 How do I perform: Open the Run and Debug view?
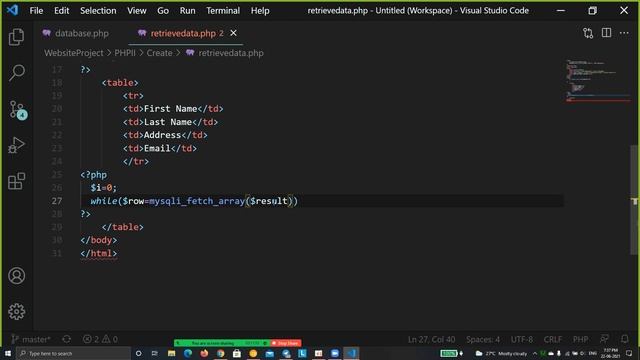click(16, 145)
